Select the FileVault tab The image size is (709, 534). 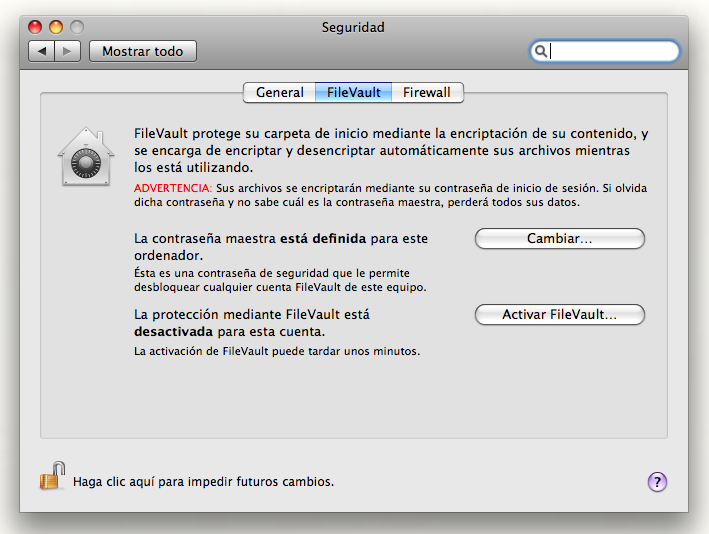354,93
